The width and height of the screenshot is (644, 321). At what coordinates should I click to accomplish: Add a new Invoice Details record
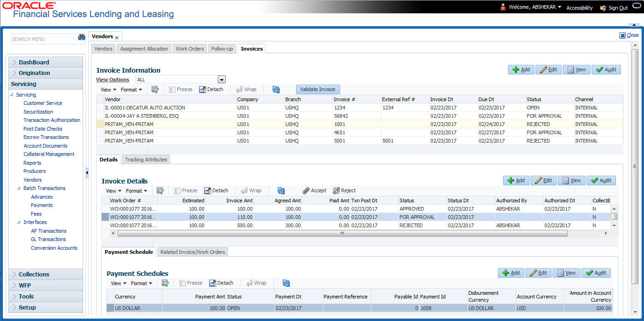tap(516, 180)
